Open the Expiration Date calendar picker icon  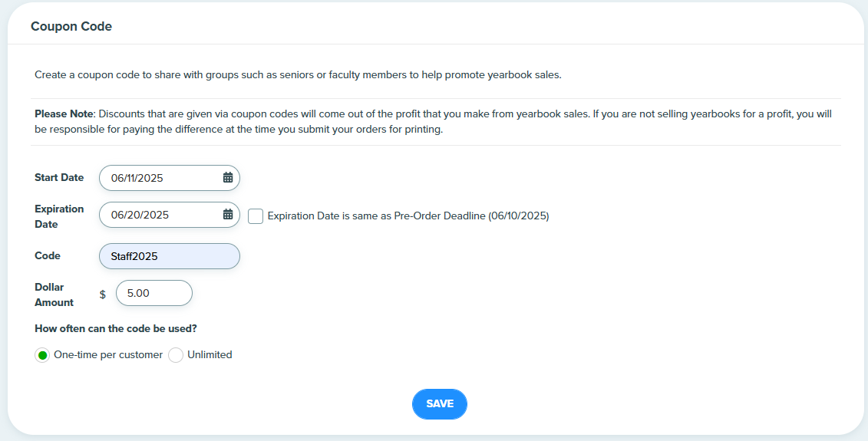(x=228, y=215)
